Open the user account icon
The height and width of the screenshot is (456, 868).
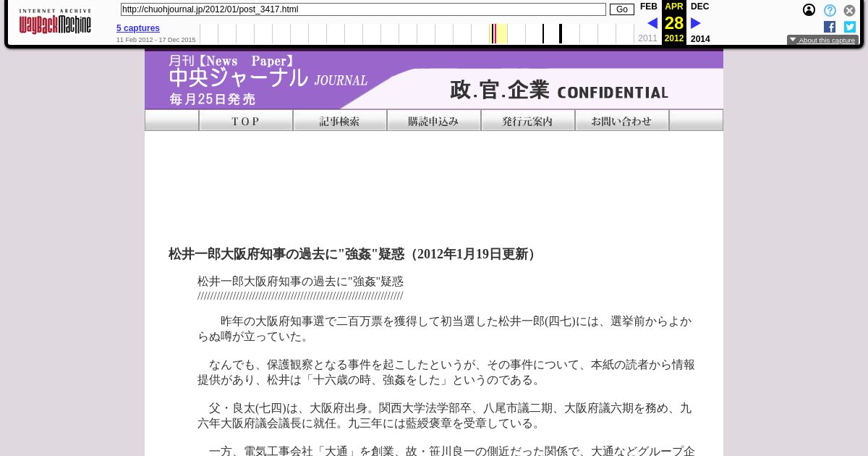point(809,10)
